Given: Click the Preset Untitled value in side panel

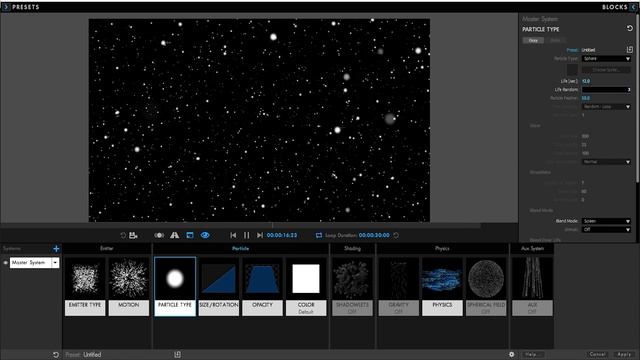Looking at the screenshot, I should tap(589, 50).
